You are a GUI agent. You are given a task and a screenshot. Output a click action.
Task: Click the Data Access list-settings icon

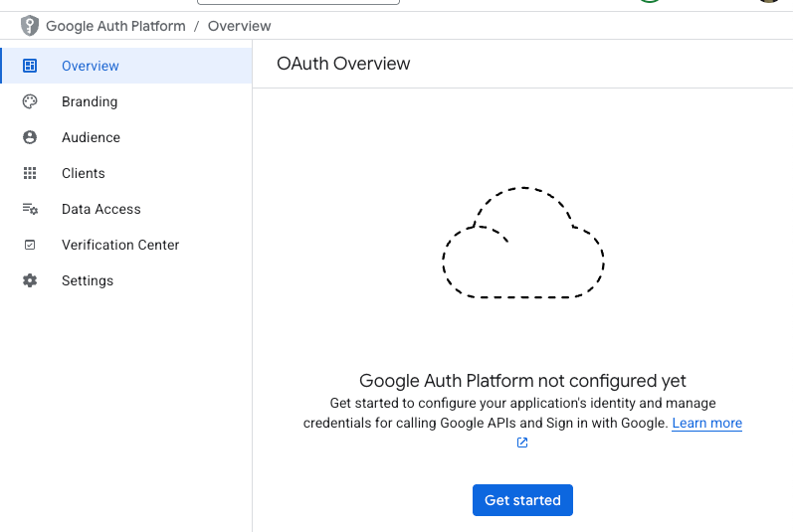[30, 209]
